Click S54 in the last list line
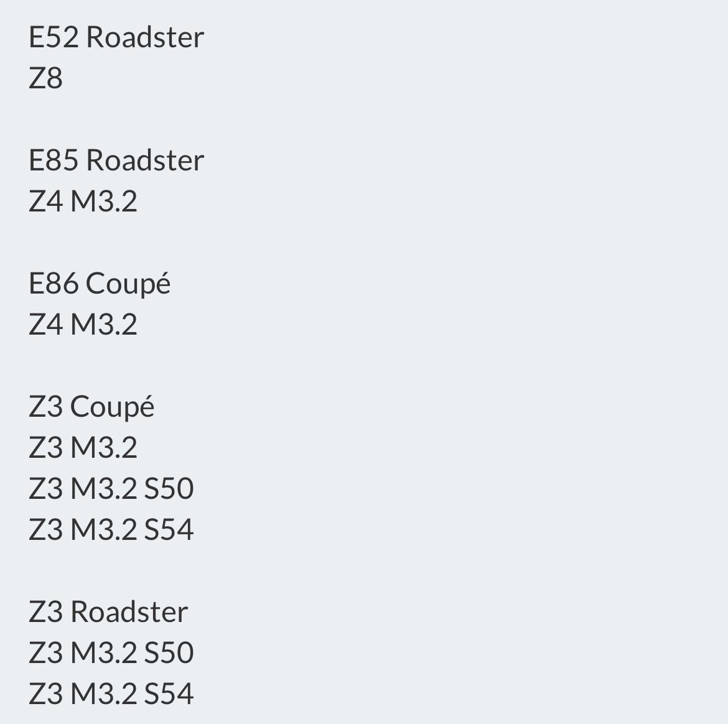Screen dimensions: 728x724 (169, 694)
